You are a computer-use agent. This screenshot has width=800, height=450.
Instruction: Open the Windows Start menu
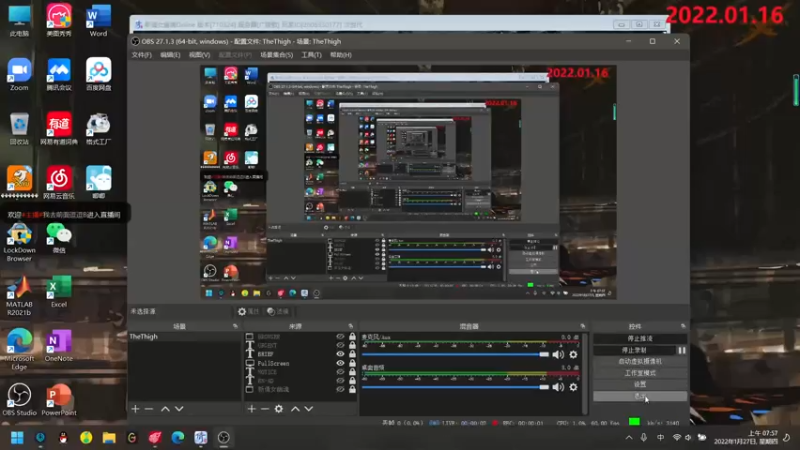coord(17,438)
